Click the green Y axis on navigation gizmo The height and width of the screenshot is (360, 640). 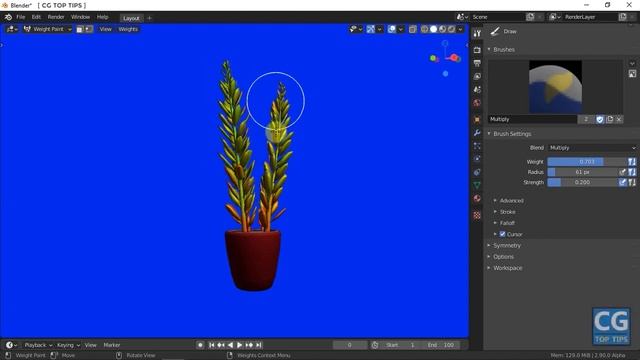pos(433,58)
